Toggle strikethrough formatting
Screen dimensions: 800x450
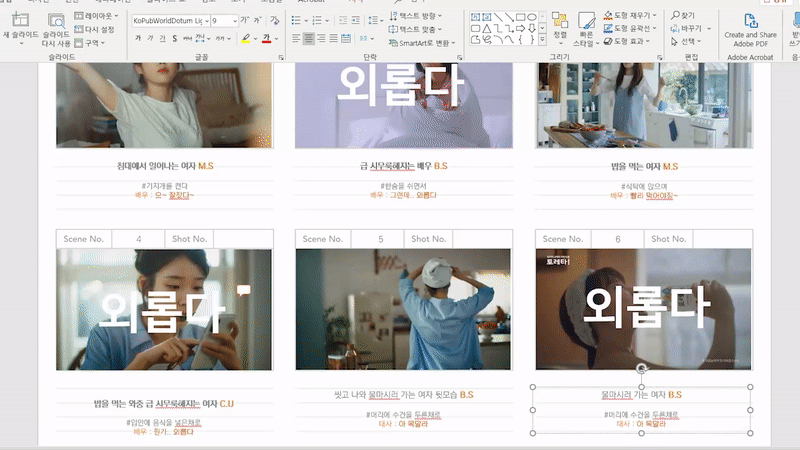point(187,38)
